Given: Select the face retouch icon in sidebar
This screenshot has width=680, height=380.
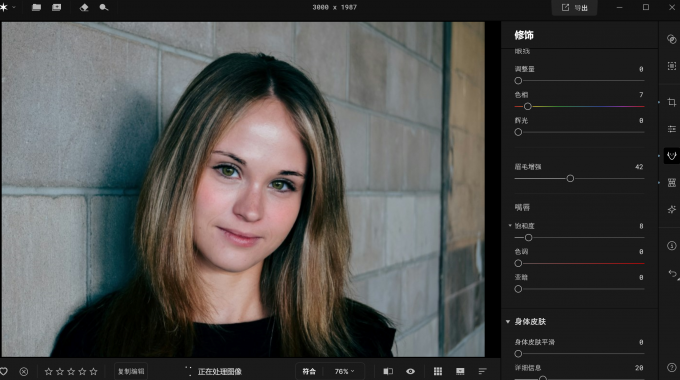Looking at the screenshot, I should [671, 156].
